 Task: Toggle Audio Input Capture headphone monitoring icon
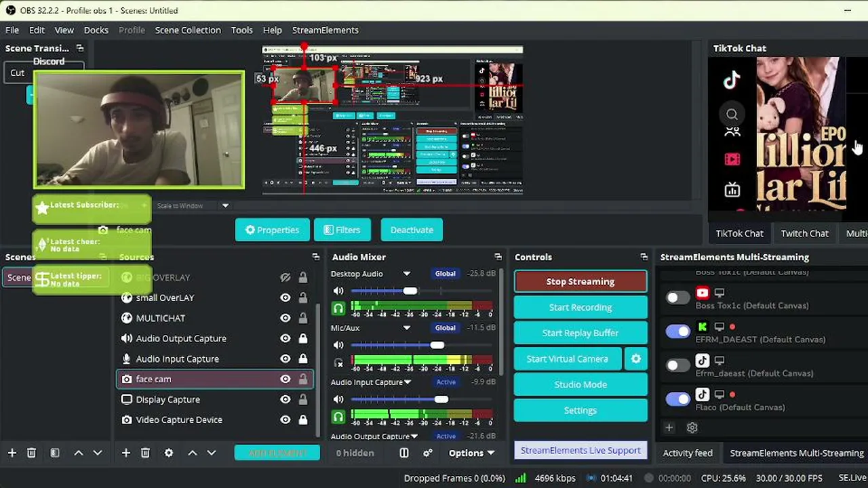tap(338, 417)
